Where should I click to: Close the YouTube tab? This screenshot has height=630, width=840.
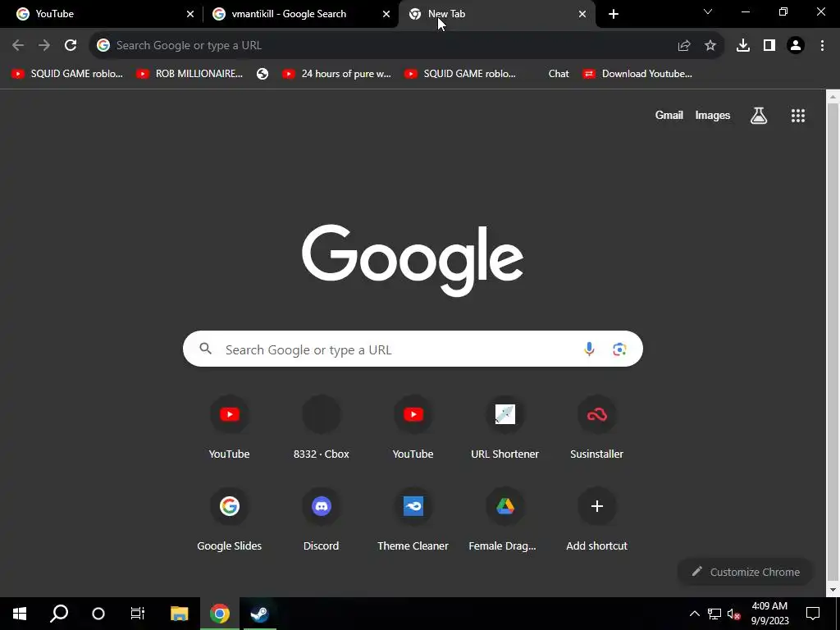(190, 14)
